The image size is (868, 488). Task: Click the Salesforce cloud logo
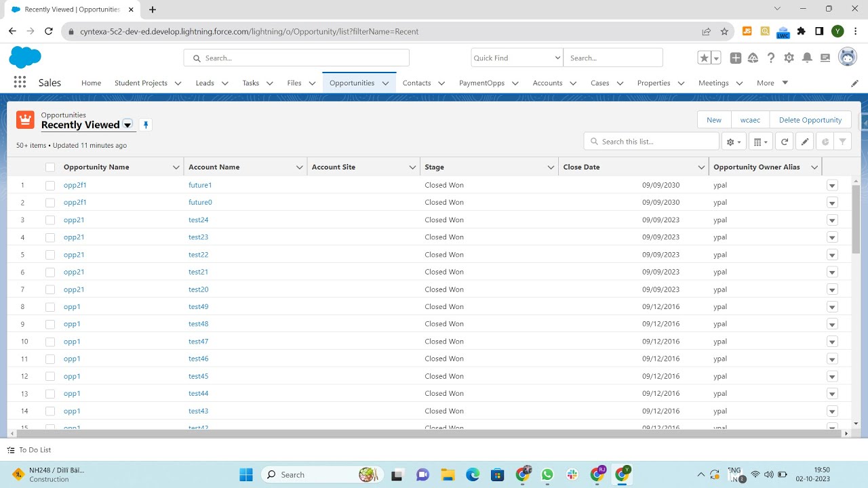click(25, 57)
